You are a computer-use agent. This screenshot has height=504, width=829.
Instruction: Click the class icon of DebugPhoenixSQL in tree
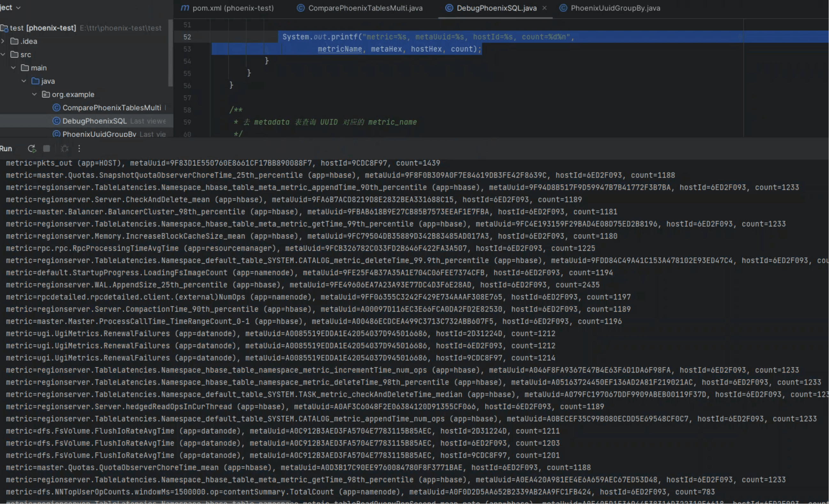point(57,121)
